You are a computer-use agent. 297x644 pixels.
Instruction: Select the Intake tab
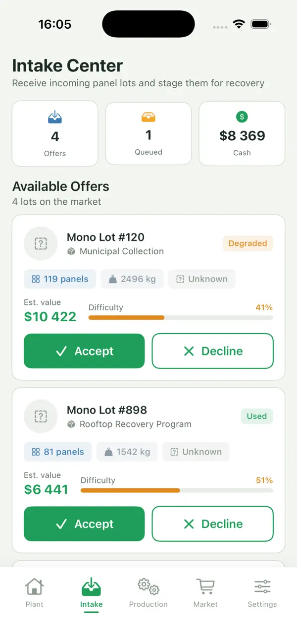(91, 593)
